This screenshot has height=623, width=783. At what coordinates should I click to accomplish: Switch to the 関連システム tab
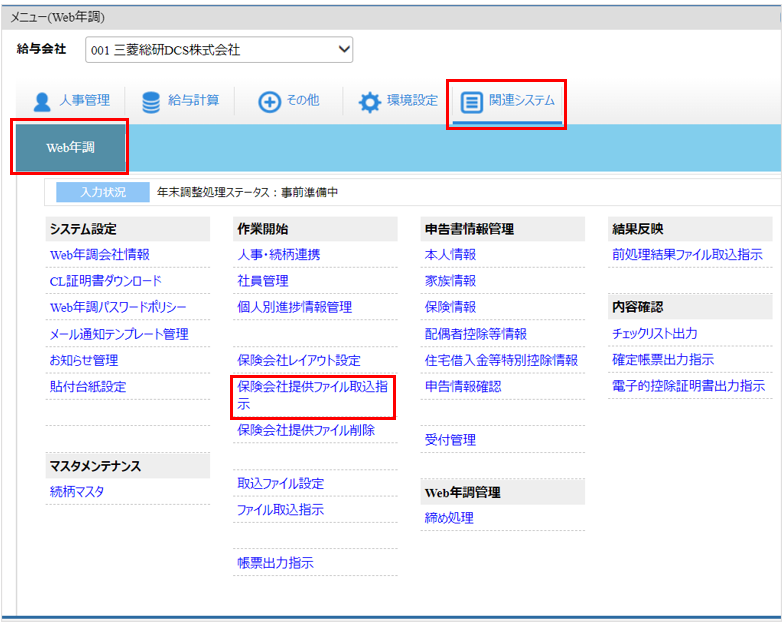pyautogui.click(x=507, y=102)
